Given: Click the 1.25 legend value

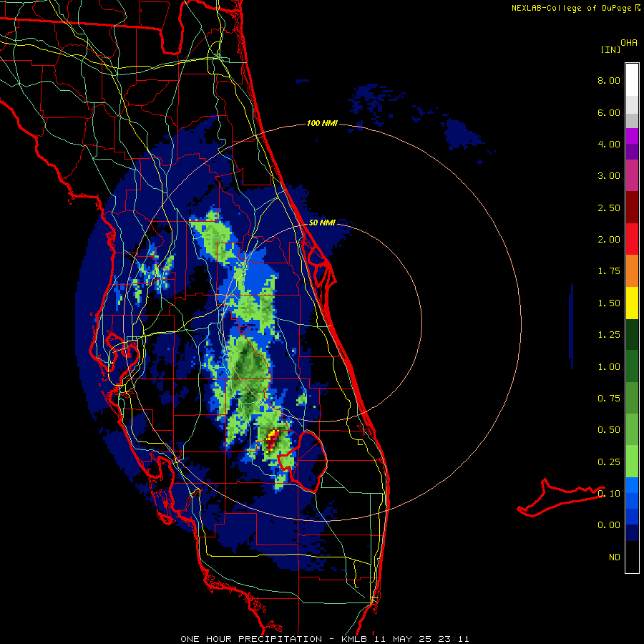Looking at the screenshot, I should 609,335.
